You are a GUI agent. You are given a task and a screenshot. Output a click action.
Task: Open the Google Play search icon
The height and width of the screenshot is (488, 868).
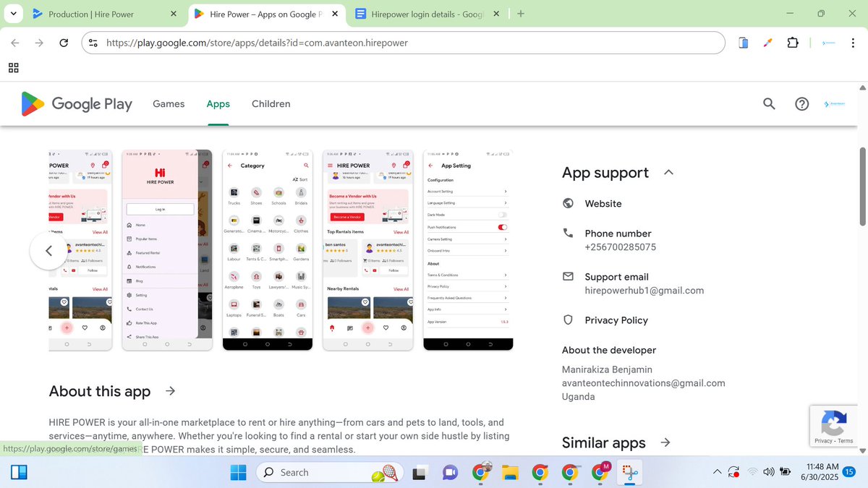pyautogui.click(x=769, y=104)
